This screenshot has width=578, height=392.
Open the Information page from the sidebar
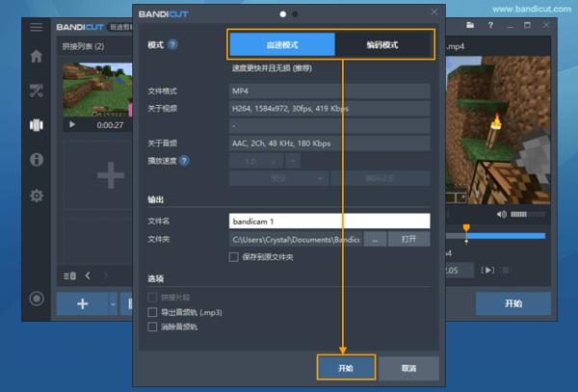tap(37, 160)
